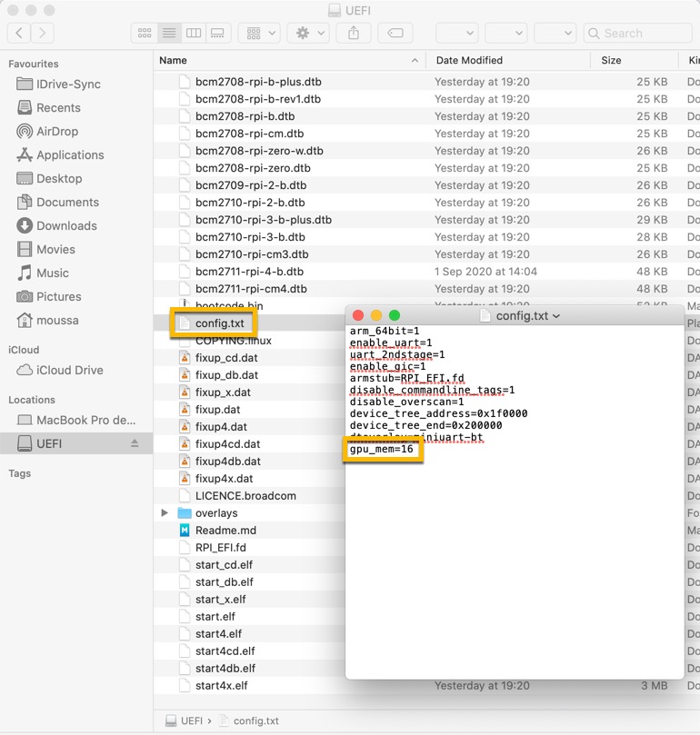Image resolution: width=700 pixels, height=735 pixels.
Task: Click the Edit Tags toolbar button
Action: 395,33
